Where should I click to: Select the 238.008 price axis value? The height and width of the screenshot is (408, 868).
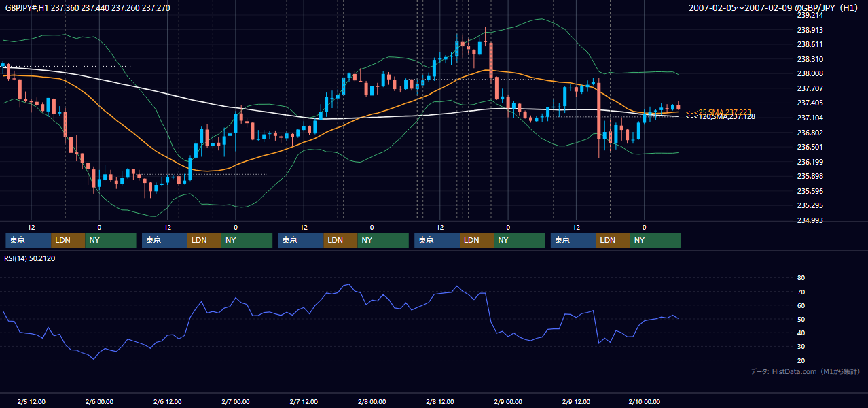click(809, 73)
